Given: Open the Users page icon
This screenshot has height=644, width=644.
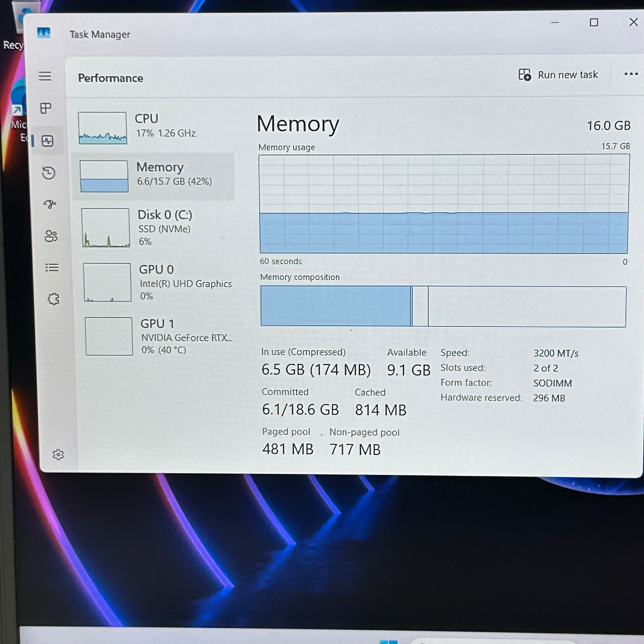Looking at the screenshot, I should [x=51, y=236].
